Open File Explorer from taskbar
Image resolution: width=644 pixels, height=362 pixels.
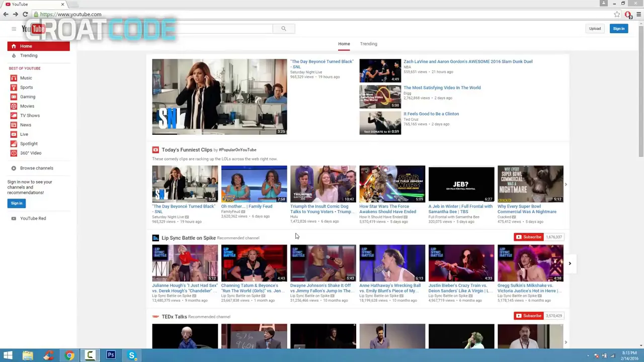[28, 355]
